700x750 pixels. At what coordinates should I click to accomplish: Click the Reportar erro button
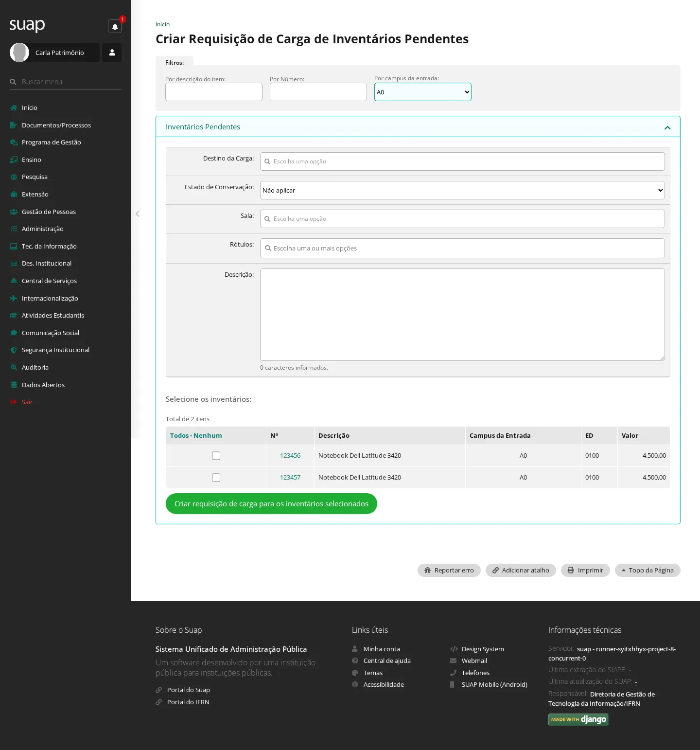(x=449, y=570)
